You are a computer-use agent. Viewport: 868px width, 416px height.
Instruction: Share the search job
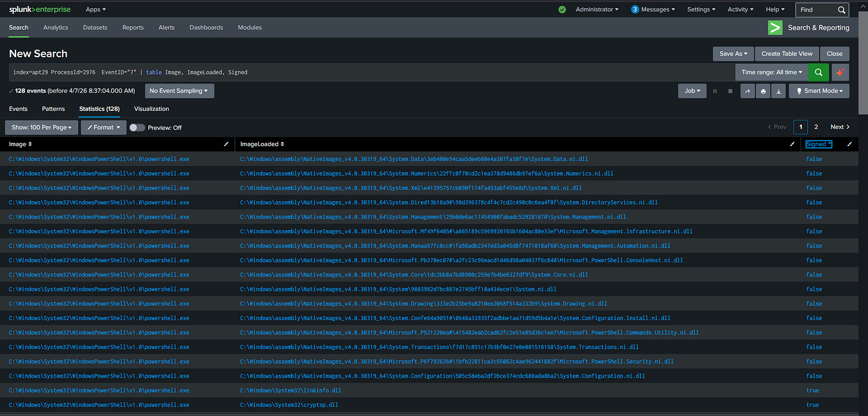pyautogui.click(x=748, y=91)
